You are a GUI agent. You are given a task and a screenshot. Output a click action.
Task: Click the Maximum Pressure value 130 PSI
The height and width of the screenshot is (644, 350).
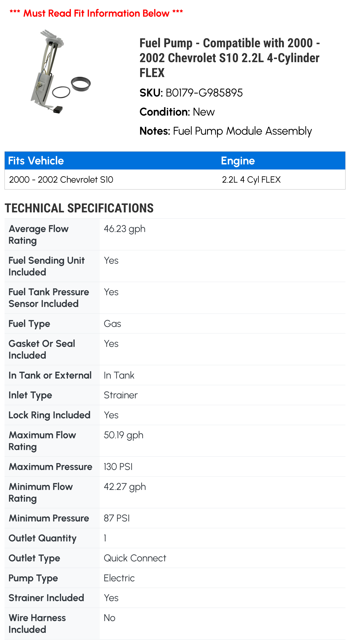(118, 467)
